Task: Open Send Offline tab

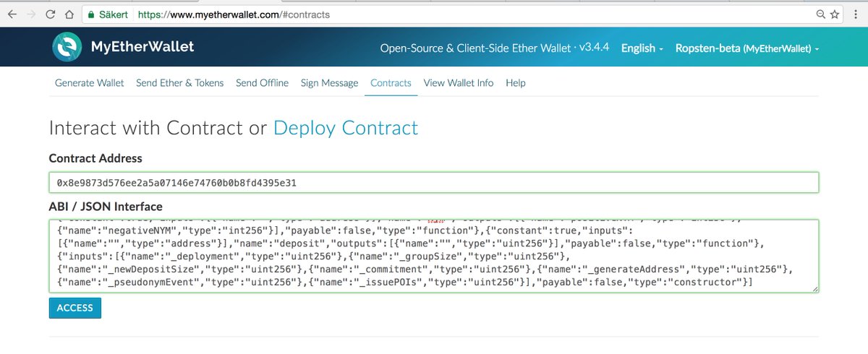Action: click(262, 83)
